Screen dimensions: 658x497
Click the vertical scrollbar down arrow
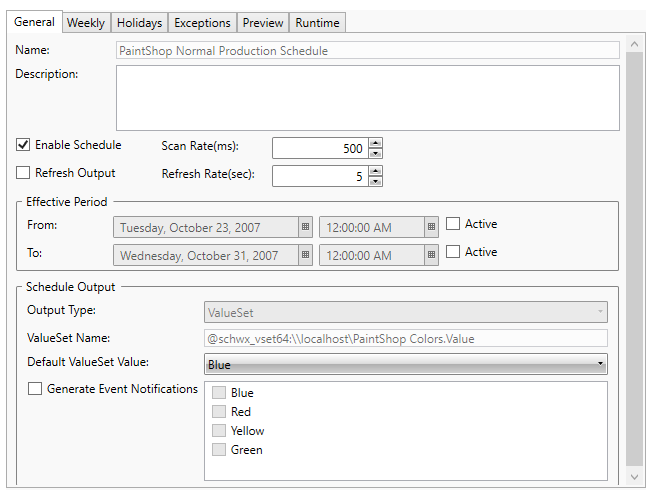coord(634,478)
